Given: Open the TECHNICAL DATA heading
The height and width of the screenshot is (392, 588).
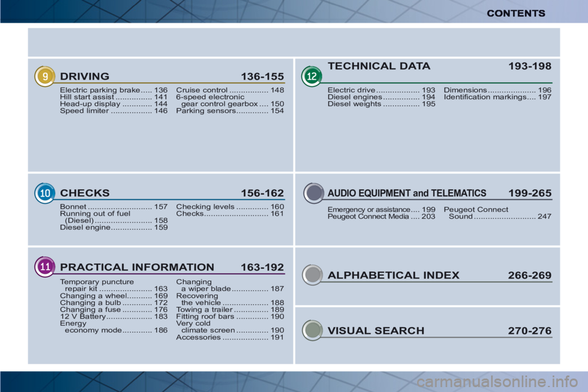Looking at the screenshot, I should (x=379, y=66).
